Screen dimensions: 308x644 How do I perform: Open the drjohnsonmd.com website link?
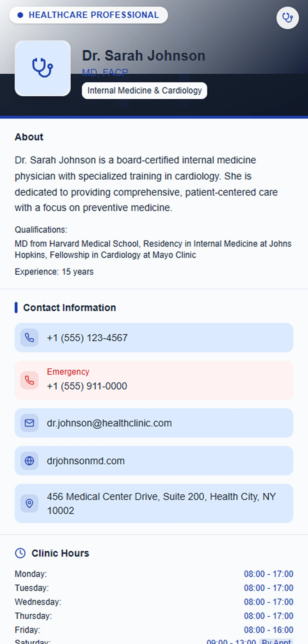86,461
